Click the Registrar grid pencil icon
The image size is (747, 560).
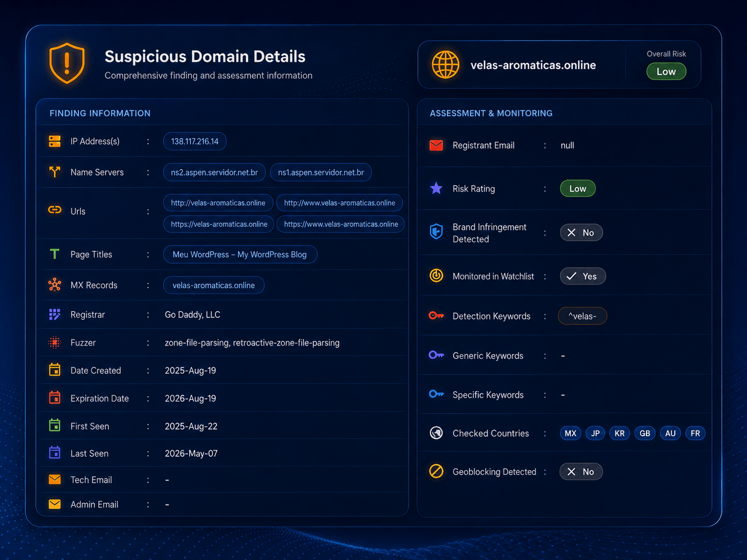coord(55,315)
